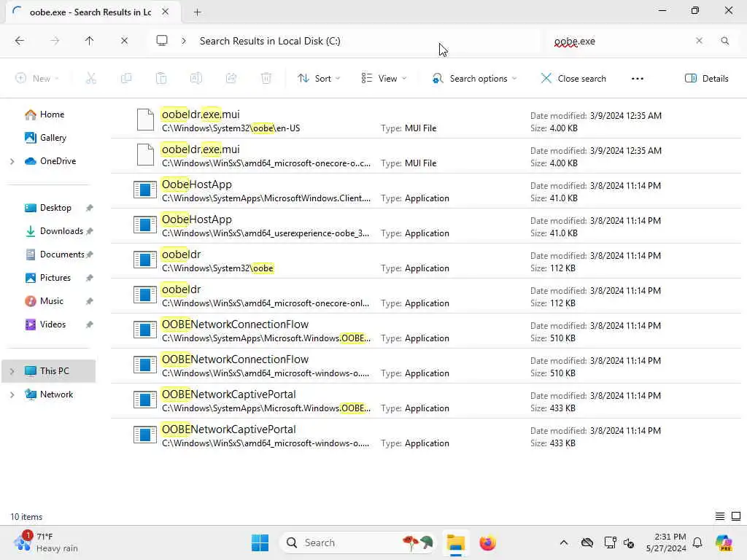This screenshot has height=560, width=747.
Task: Clear the oobe.exe search text
Action: 699,41
